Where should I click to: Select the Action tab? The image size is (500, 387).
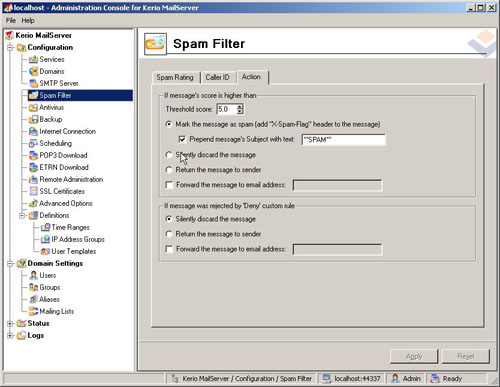click(x=251, y=77)
